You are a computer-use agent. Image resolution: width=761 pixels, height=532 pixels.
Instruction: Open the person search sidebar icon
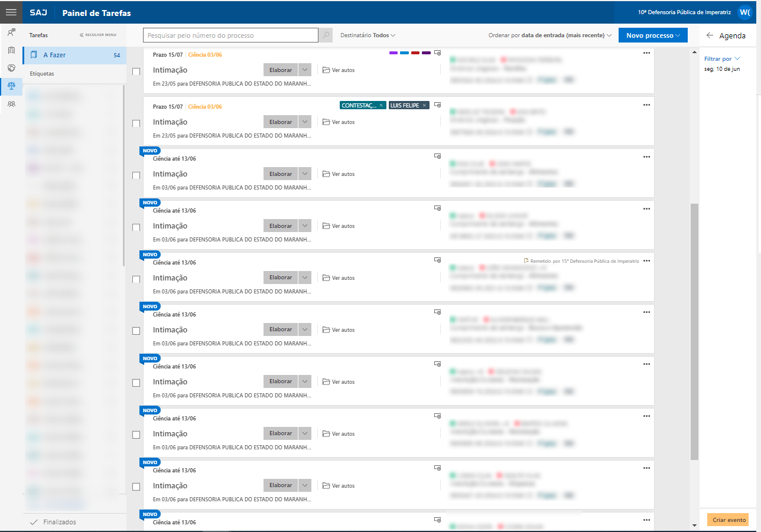11,33
